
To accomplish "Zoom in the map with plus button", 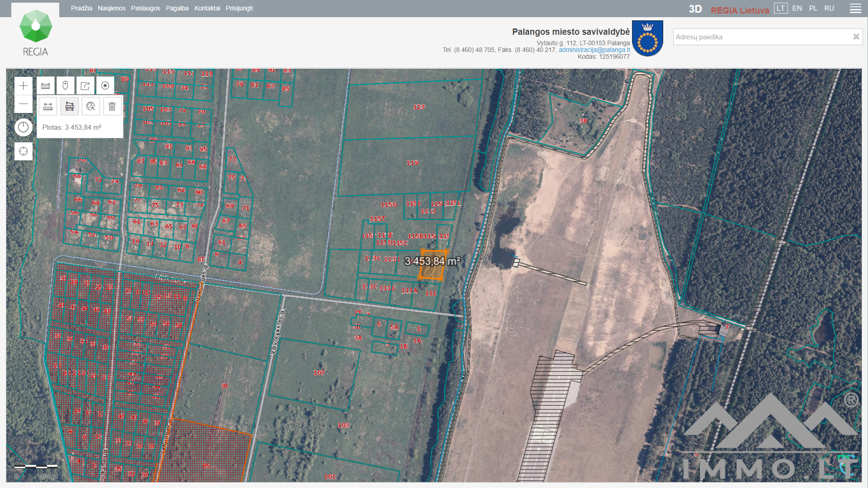I will click(x=24, y=86).
